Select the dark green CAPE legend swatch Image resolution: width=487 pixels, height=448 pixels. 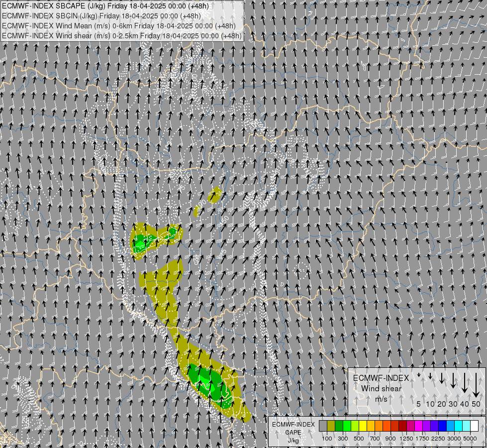[339, 426]
